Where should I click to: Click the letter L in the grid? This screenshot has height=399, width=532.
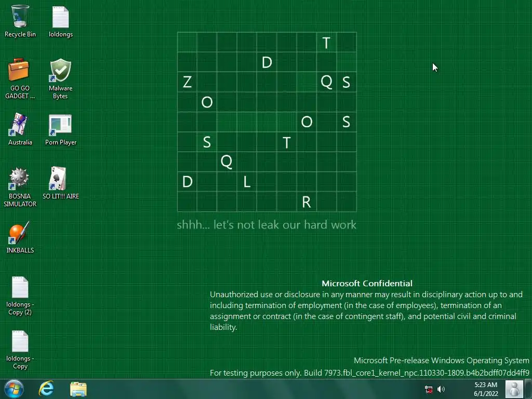point(247,182)
